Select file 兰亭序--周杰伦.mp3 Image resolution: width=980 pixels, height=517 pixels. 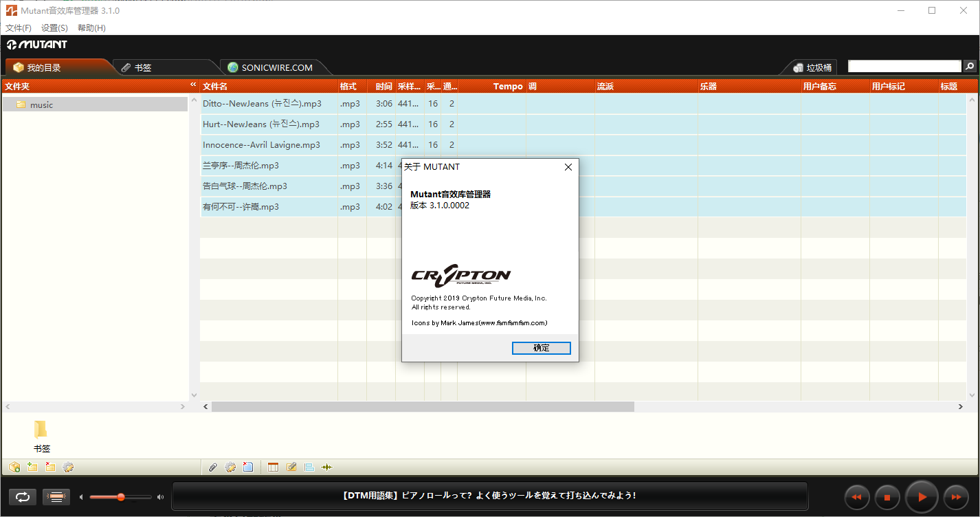click(241, 166)
